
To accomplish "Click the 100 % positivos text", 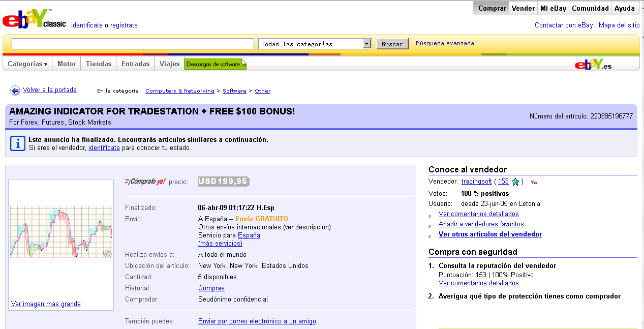I will coord(485,194).
